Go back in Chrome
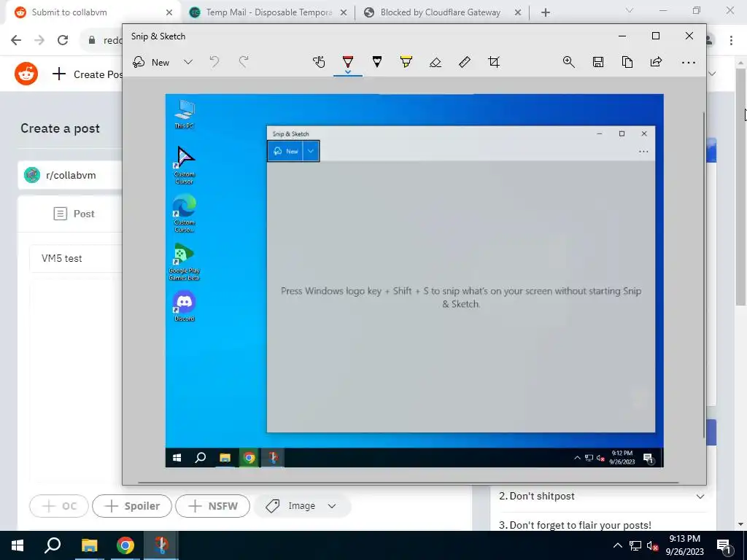Screen dimensions: 747x560 point(16,40)
